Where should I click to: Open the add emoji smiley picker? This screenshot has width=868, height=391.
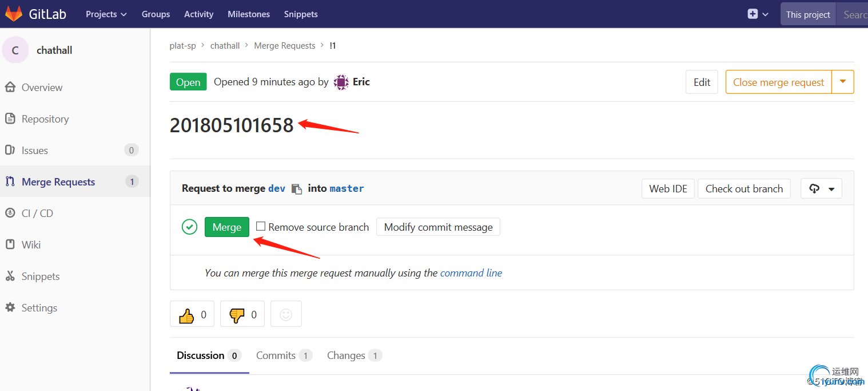286,314
